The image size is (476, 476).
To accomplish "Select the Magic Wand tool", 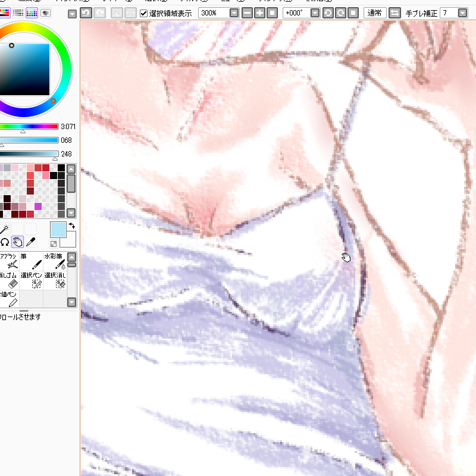I will click(x=5, y=228).
